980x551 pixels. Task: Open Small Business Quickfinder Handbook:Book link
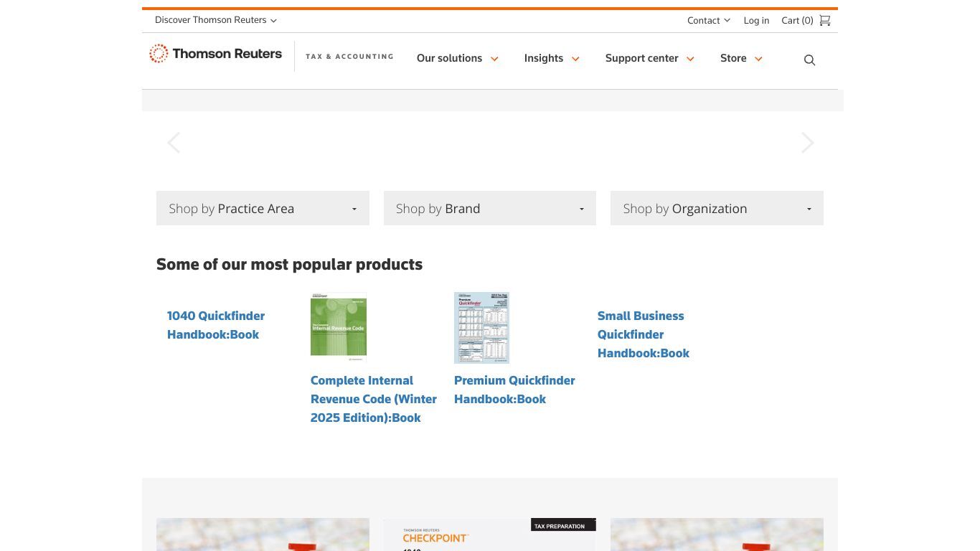pos(644,334)
